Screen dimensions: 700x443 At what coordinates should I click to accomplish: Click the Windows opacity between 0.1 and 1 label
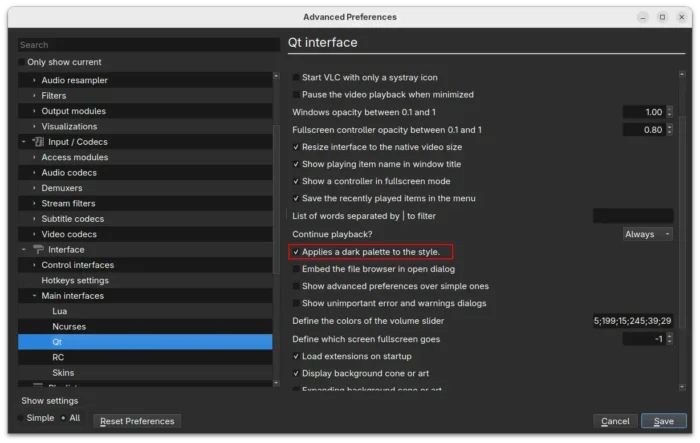click(364, 113)
